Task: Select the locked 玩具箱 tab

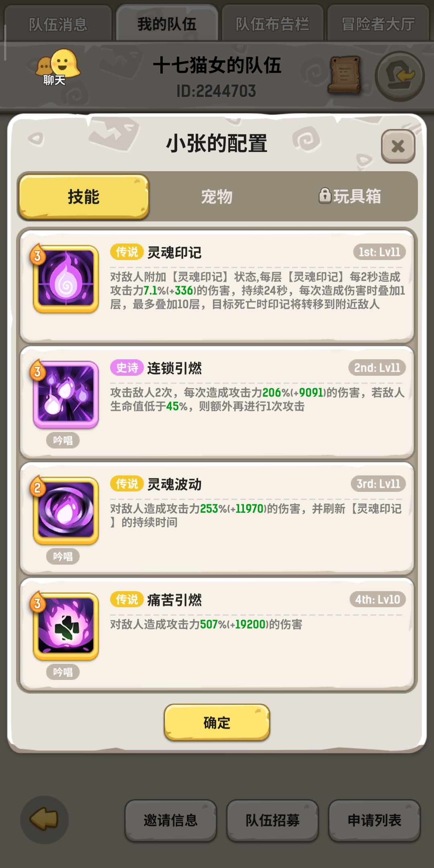Action: tap(350, 197)
